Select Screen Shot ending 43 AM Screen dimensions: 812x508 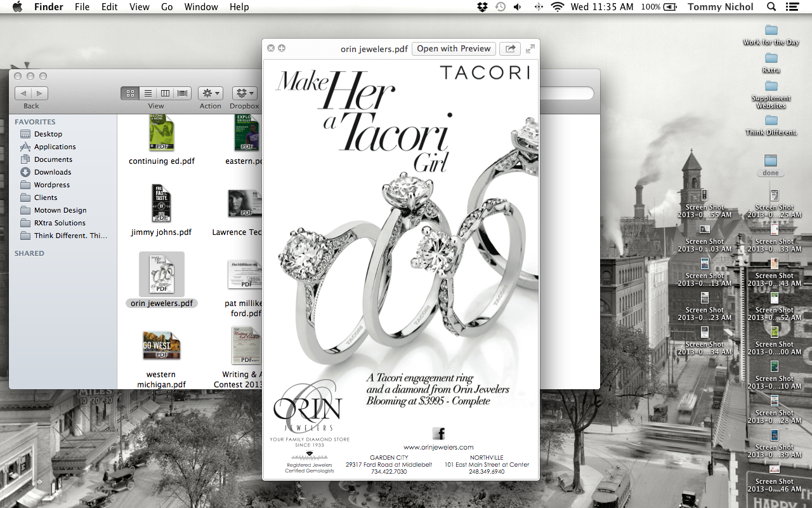pos(774,264)
